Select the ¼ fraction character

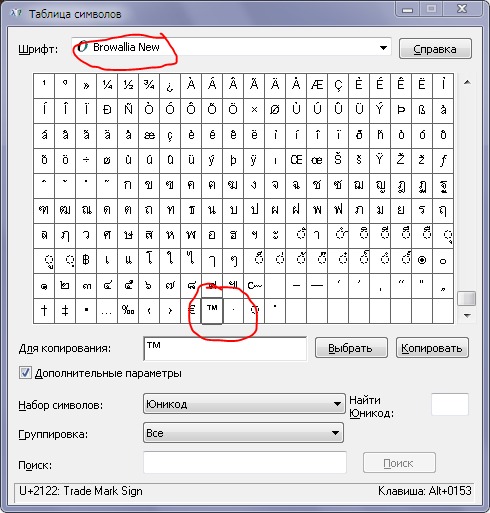tap(107, 86)
